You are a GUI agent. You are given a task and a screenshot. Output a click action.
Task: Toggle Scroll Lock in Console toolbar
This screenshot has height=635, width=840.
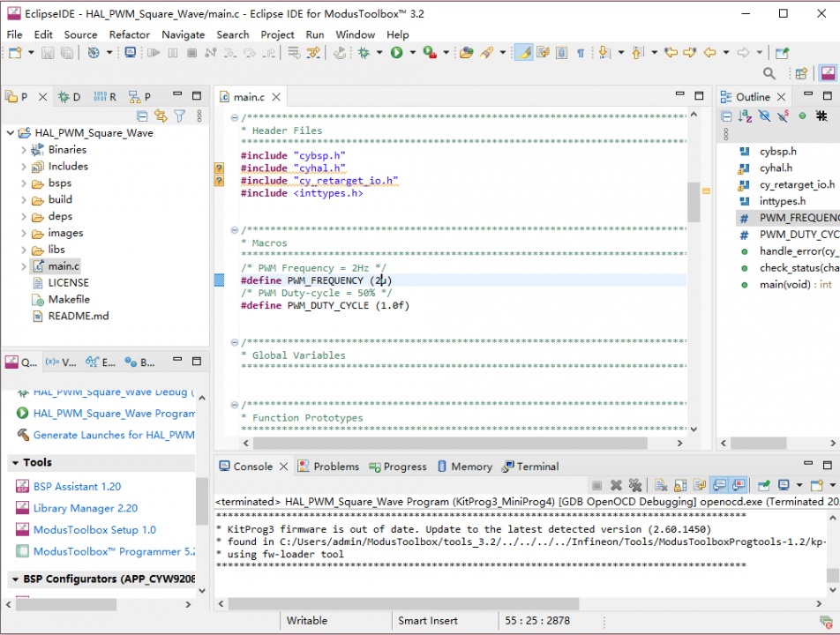point(680,485)
